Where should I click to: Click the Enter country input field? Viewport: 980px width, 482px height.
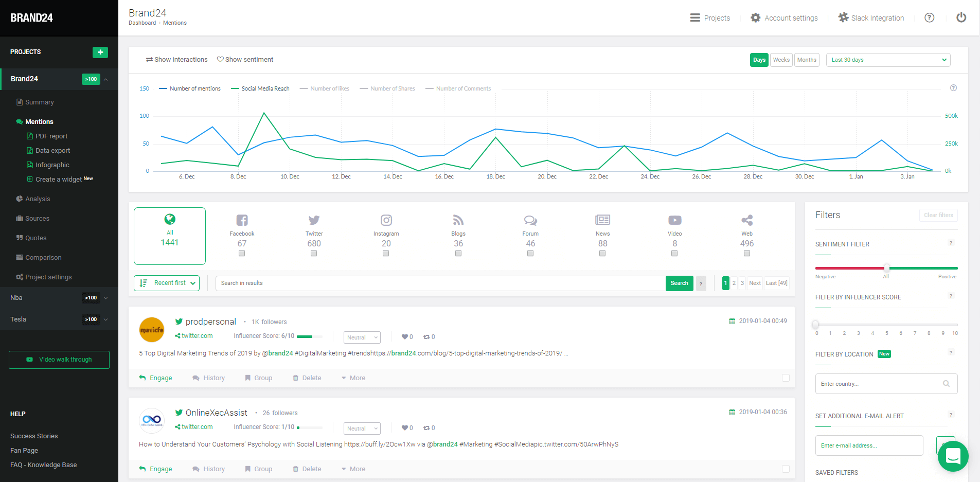886,384
